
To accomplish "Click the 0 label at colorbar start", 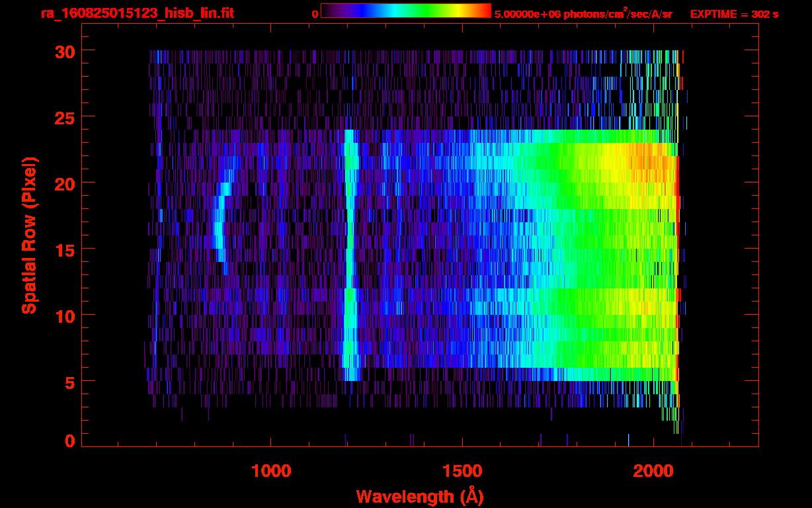I will [x=315, y=14].
